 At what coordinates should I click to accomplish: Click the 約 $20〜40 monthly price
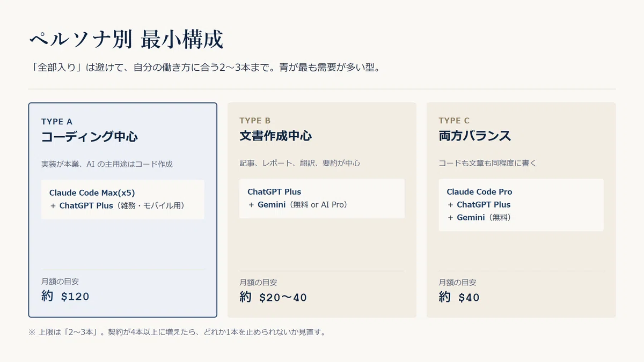(273, 297)
